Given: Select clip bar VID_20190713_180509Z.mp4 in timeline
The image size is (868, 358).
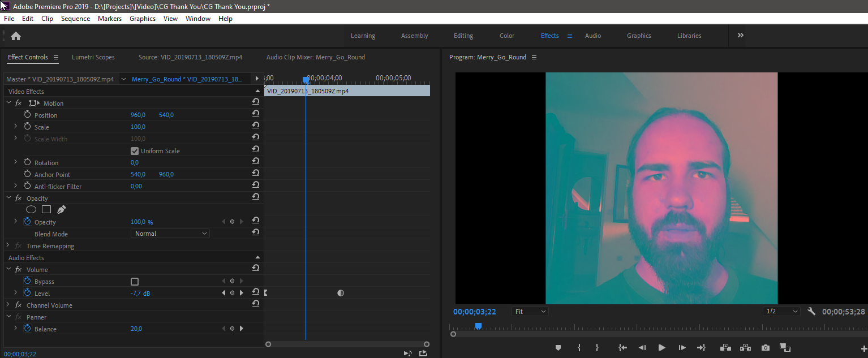Looking at the screenshot, I should (x=347, y=90).
